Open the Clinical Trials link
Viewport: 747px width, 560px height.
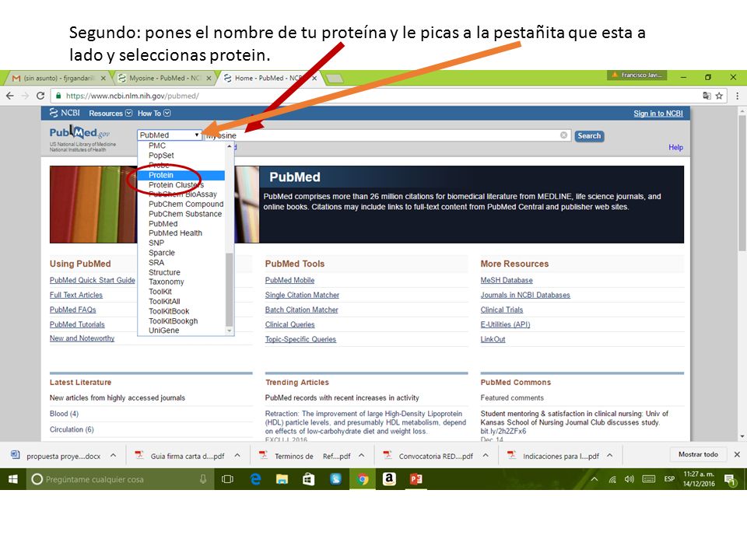click(502, 310)
